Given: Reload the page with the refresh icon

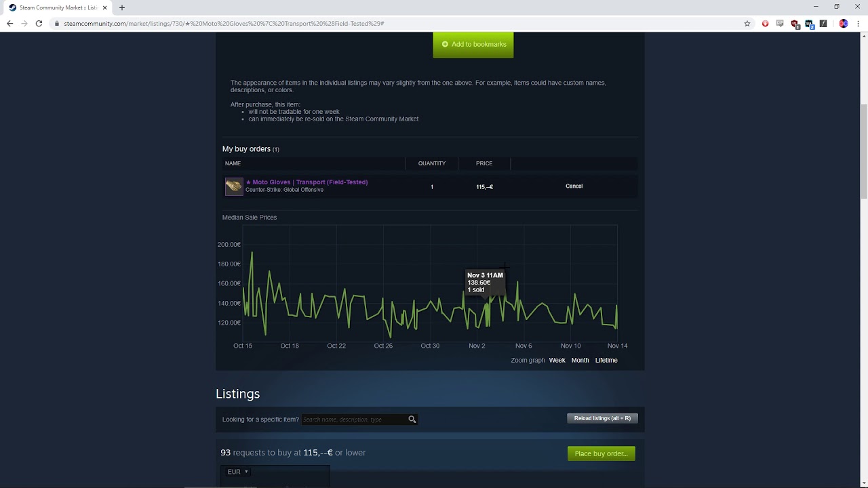Looking at the screenshot, I should click(39, 23).
